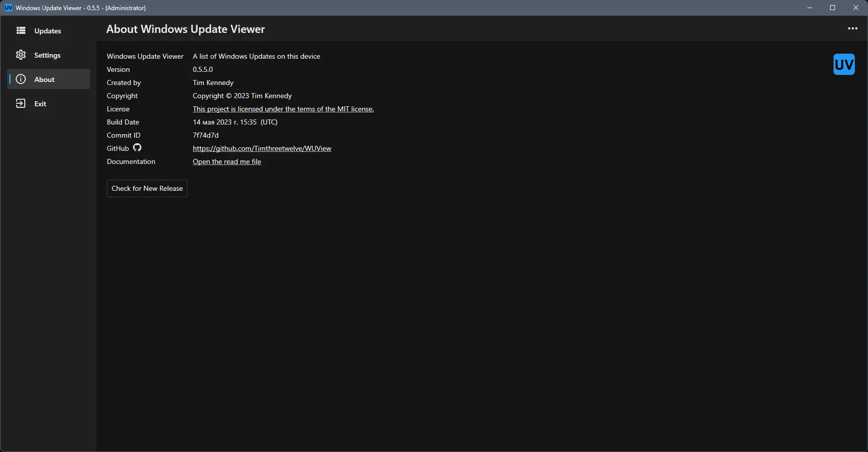
Task: Click the GitHub octocat icon
Action: [137, 148]
